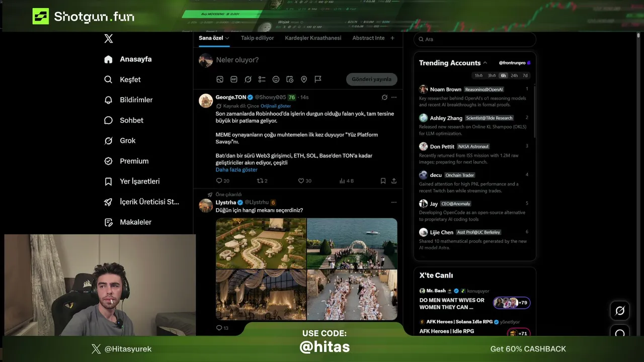Open Sohbet chat messages
The height and width of the screenshot is (362, 644).
pyautogui.click(x=123, y=121)
